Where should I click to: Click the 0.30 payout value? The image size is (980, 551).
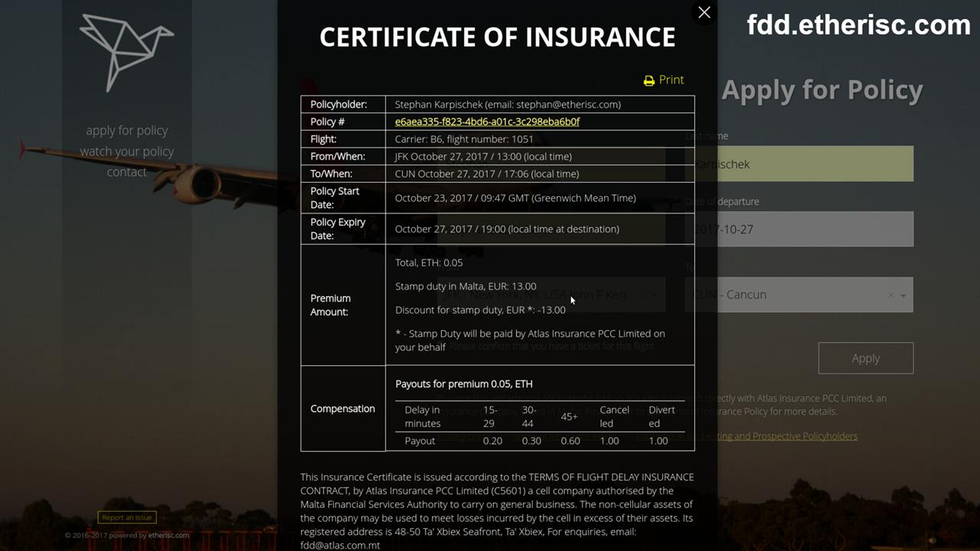pyautogui.click(x=531, y=441)
